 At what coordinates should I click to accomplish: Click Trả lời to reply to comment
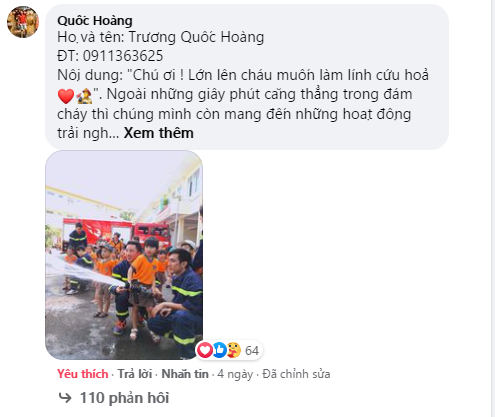click(x=135, y=374)
